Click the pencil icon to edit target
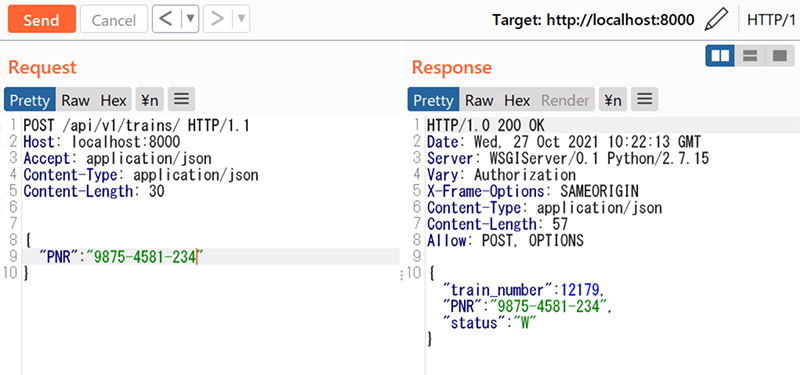 (716, 20)
